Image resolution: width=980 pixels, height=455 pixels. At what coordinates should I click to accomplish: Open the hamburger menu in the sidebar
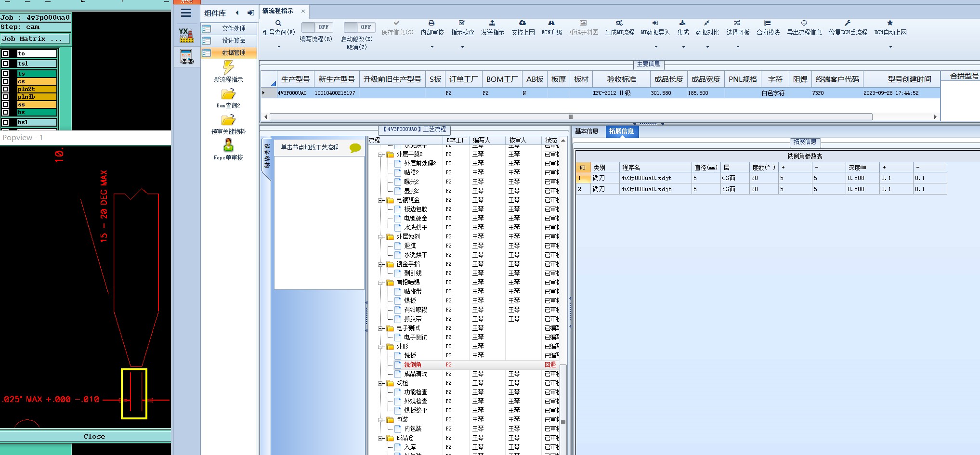tap(186, 13)
